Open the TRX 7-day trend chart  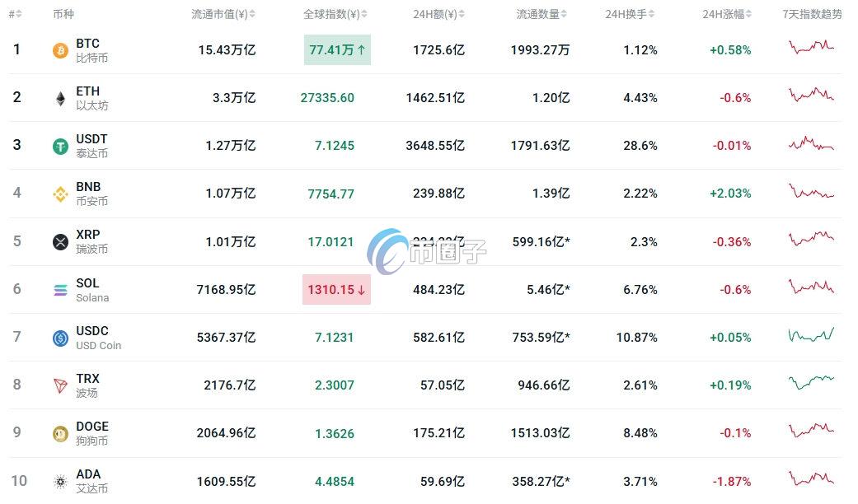811,382
